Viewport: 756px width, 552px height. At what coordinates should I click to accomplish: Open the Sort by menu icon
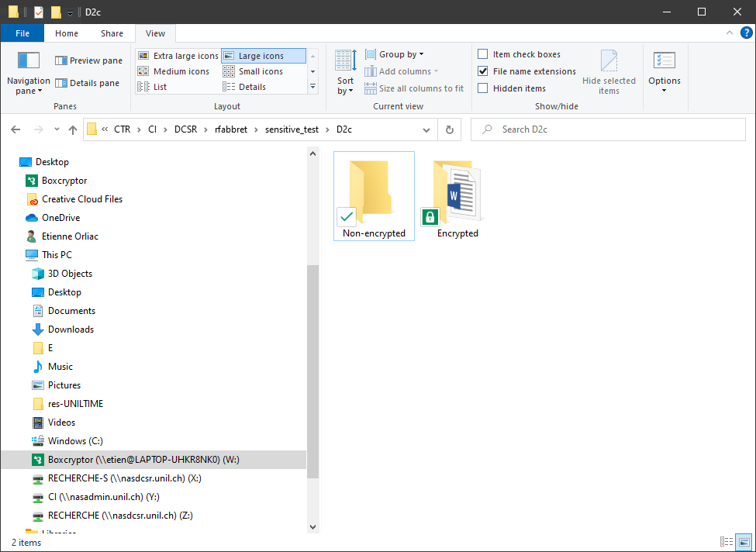345,62
